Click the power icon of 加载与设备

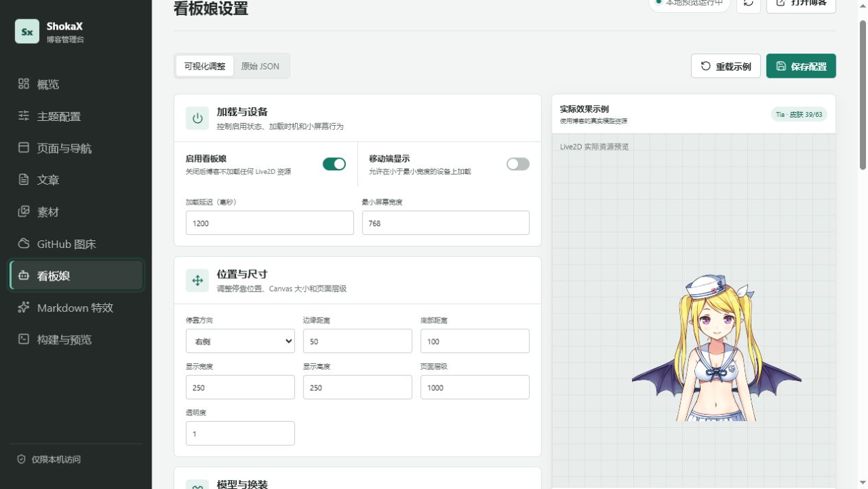[198, 118]
